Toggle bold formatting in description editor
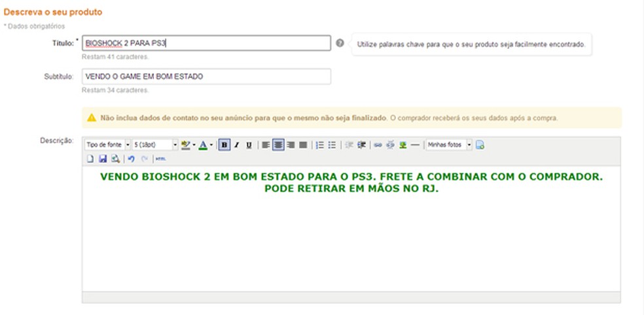This screenshot has height=315, width=644. (224, 145)
